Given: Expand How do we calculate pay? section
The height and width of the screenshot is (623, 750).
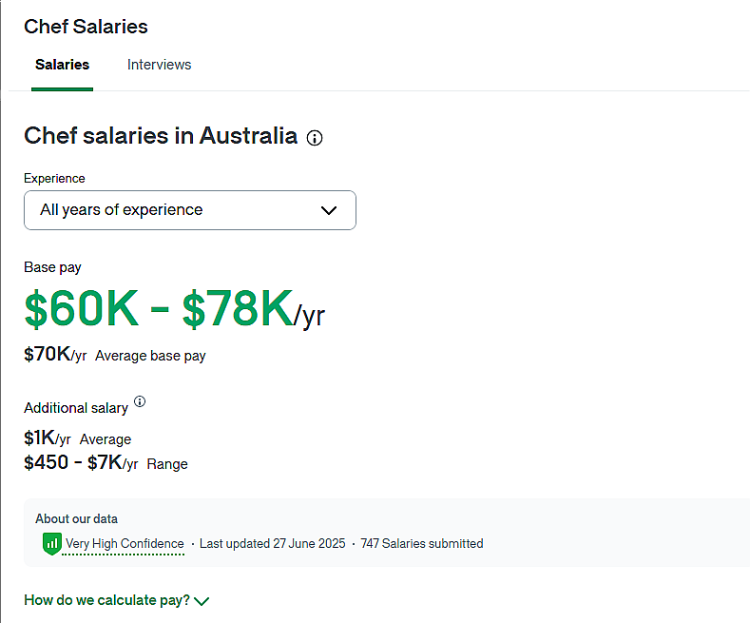Looking at the screenshot, I should click(x=117, y=600).
